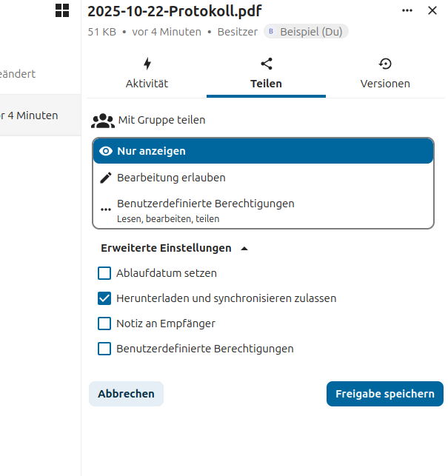Screen dimensions: 448x476
Task: Tick the bottom Benutzerdefinierte Berechtigungen checkbox
Action: 104,349
